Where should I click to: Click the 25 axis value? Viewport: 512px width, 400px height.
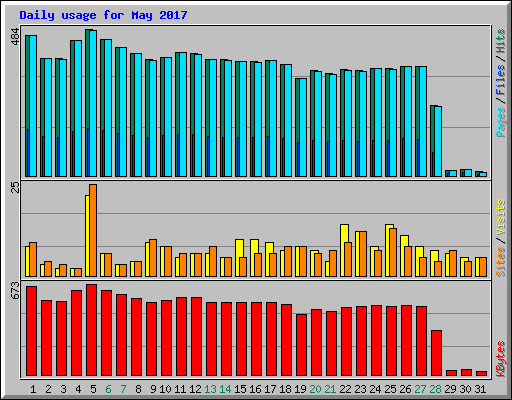[15, 187]
